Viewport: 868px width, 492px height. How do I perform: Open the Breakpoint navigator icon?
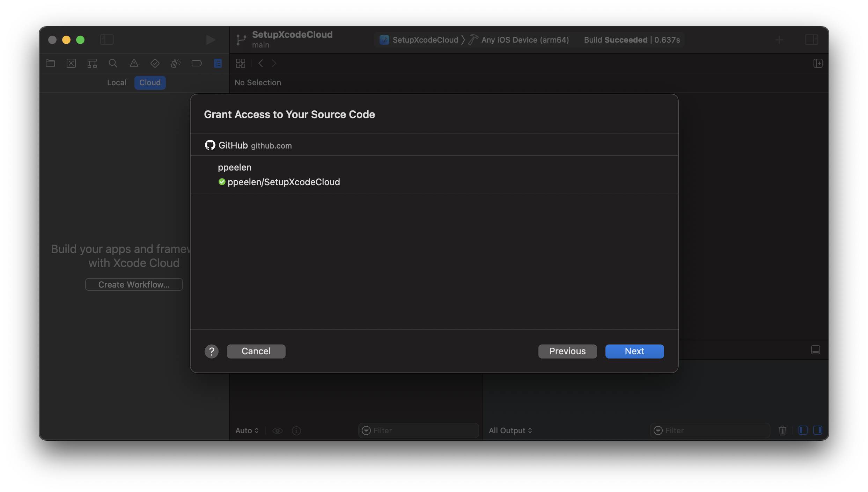point(197,63)
